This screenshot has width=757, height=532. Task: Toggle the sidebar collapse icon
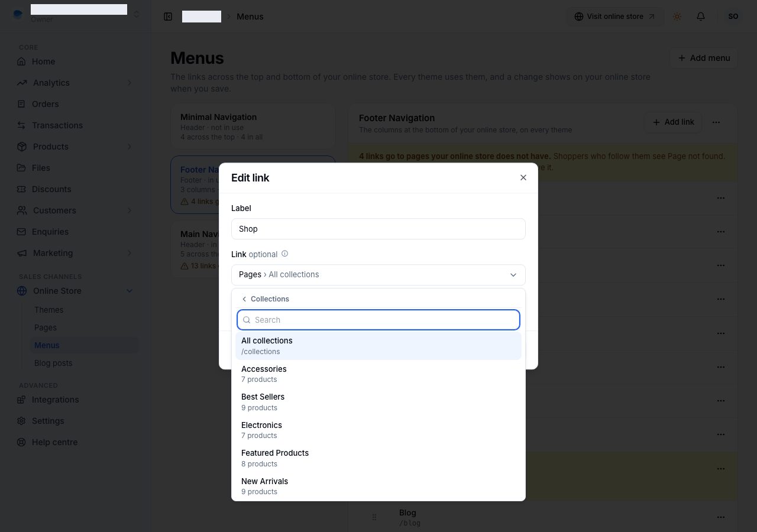[168, 17]
